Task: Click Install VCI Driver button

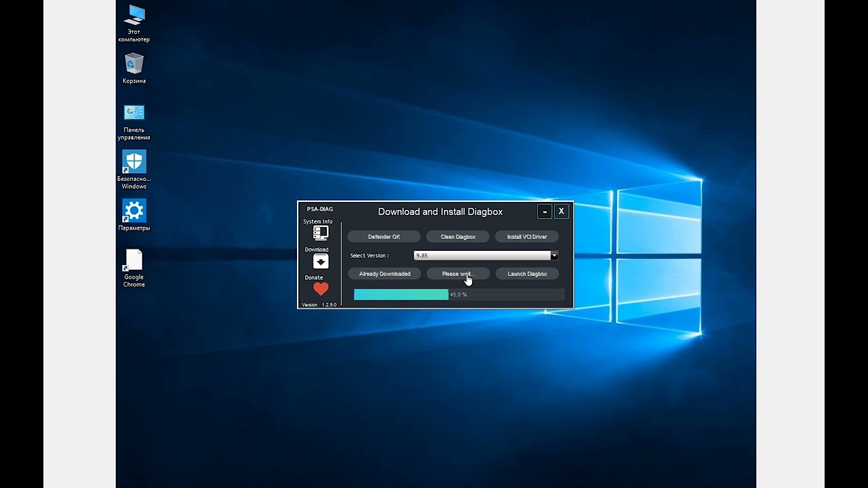Action: 527,237
